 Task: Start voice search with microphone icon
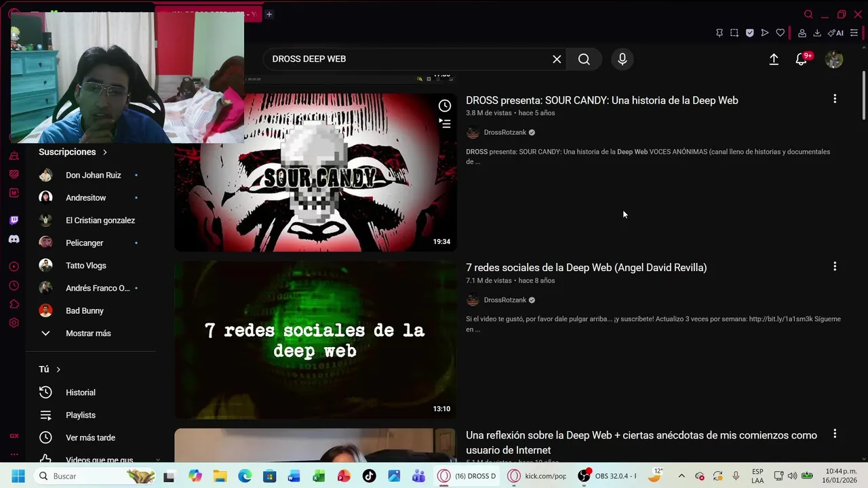[622, 59]
